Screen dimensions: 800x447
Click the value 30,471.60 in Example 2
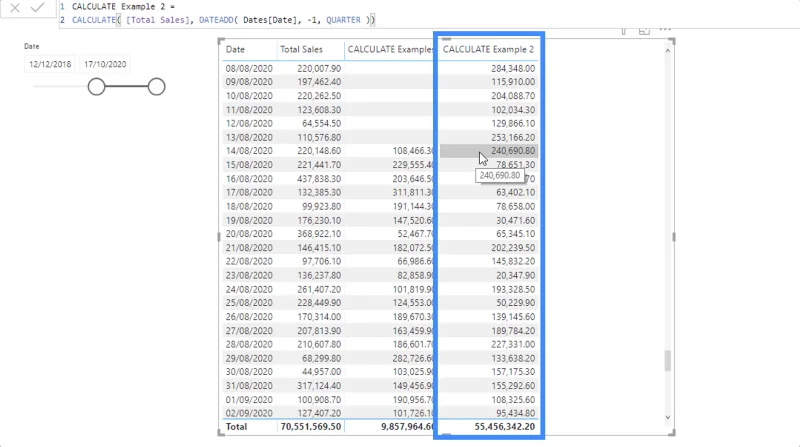tap(515, 220)
